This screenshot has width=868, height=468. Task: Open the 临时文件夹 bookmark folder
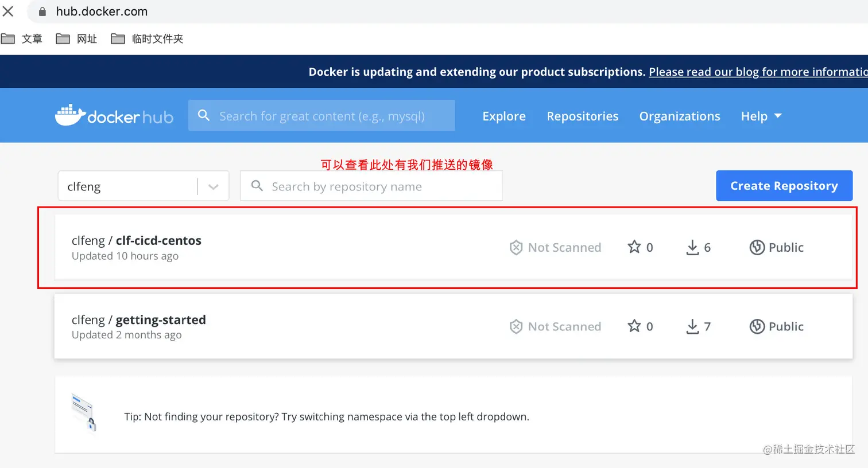(147, 39)
